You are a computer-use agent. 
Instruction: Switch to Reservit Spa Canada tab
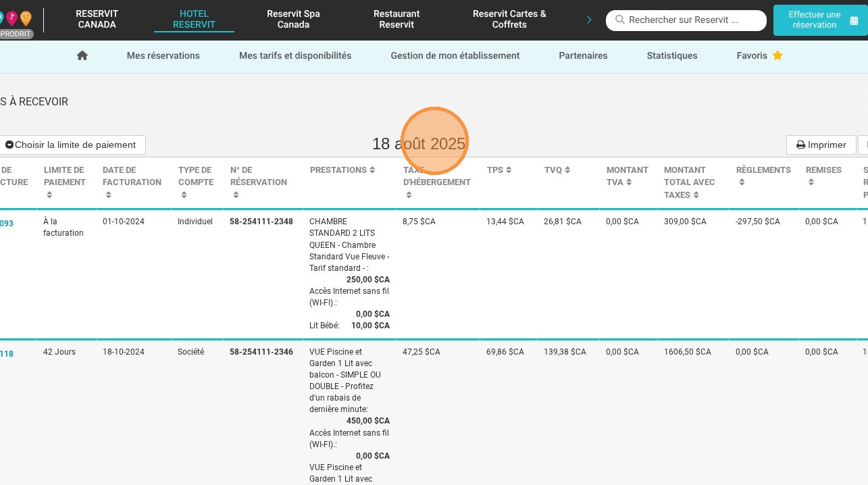point(293,19)
